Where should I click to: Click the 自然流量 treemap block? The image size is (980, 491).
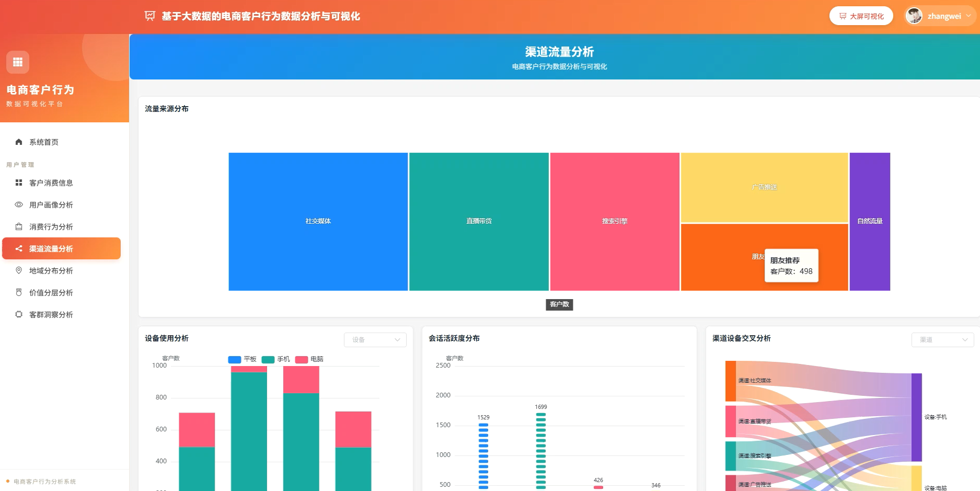pyautogui.click(x=870, y=222)
